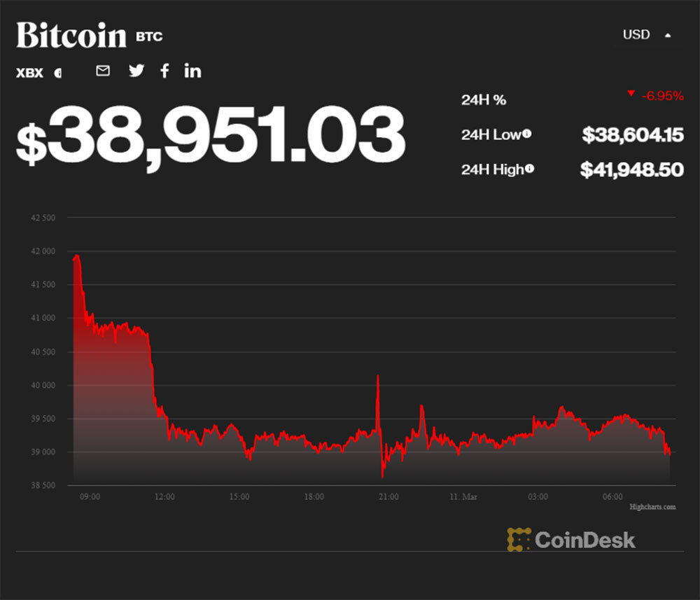
Task: Click the 12:00 time axis label
Action: [164, 496]
